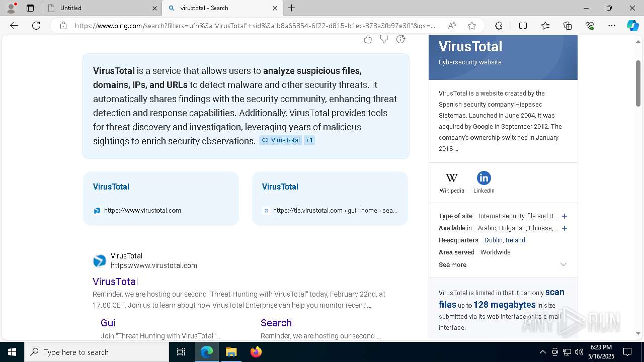This screenshot has width=644, height=362.
Task: Open File Explorer from the taskbar
Action: (x=231, y=352)
